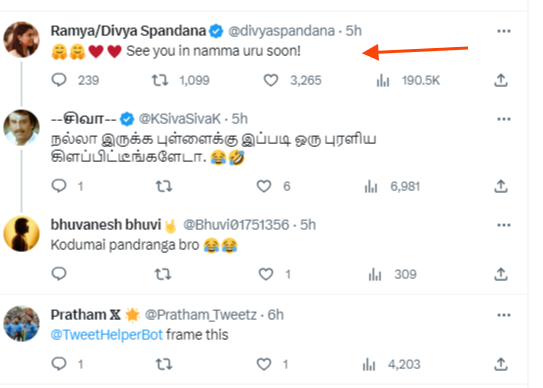Image resolution: width=543 pixels, height=388 pixels.
Task: Retweet the 'See you in namma uru soon' post
Action: 160,80
